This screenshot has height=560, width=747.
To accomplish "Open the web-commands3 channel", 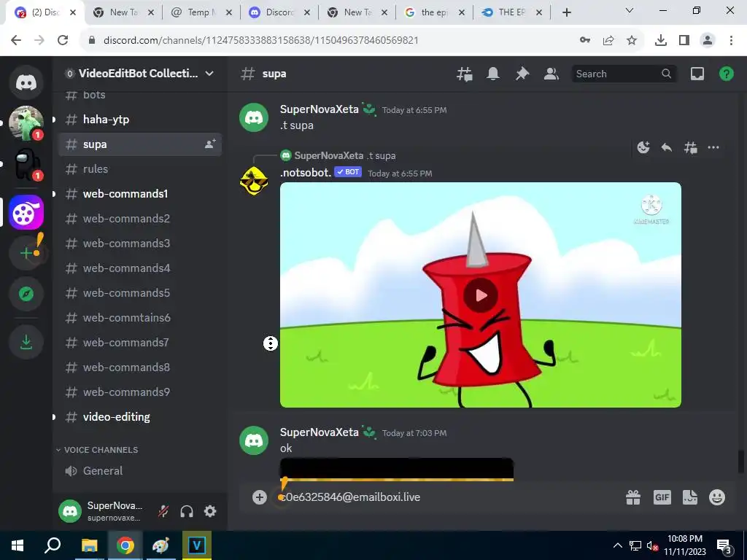I will pyautogui.click(x=140, y=244).
